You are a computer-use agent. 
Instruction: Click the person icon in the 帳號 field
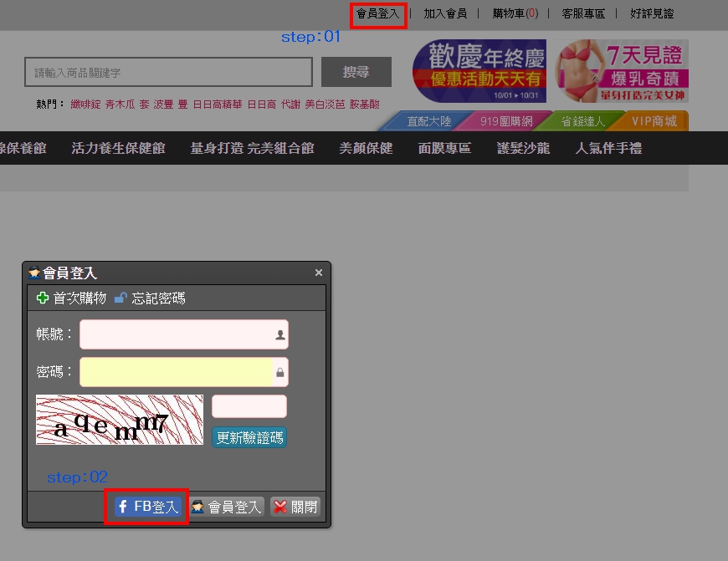[280, 334]
